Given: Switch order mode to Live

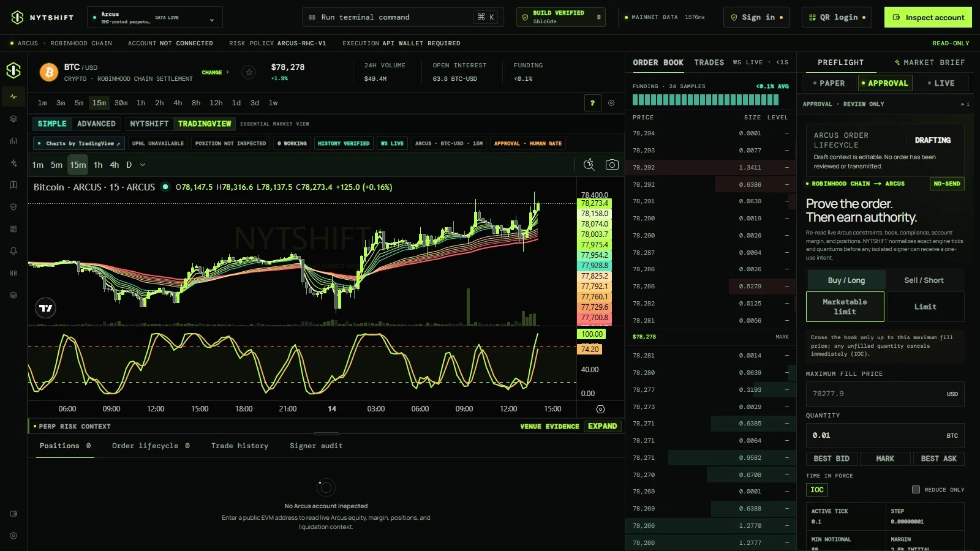Looking at the screenshot, I should [x=941, y=83].
